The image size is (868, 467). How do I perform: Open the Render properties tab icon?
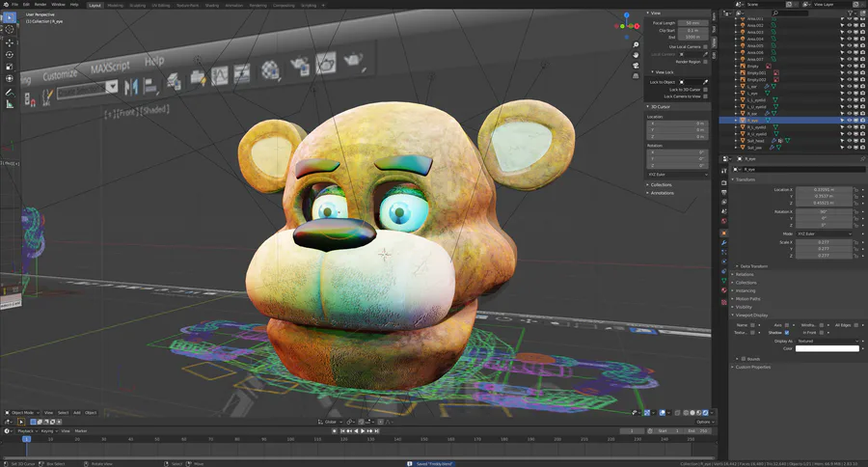[723, 182]
